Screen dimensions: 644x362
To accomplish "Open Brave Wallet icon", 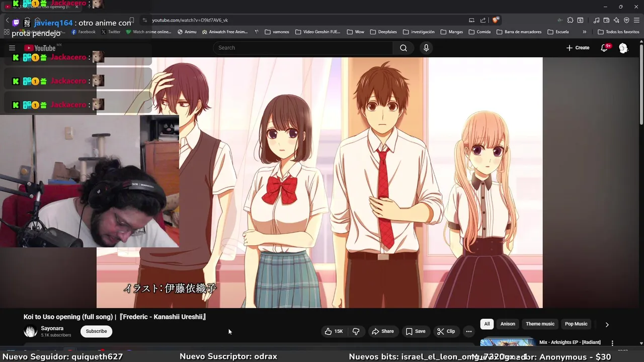I will pos(606,20).
